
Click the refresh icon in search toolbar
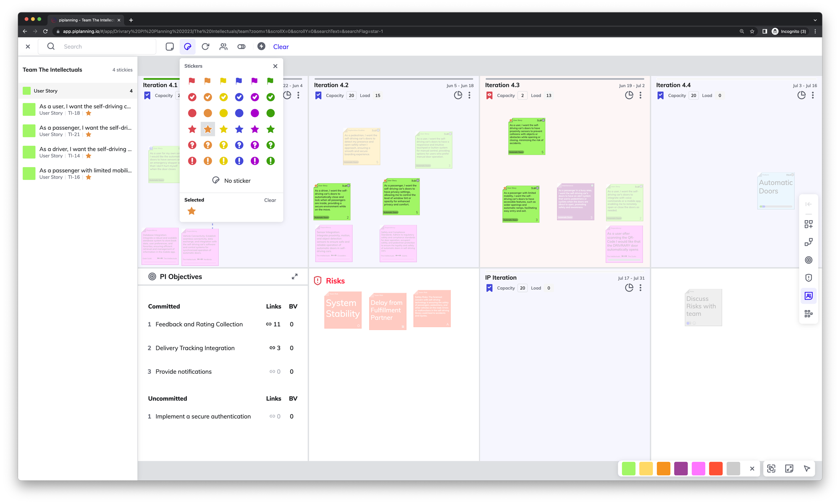[x=205, y=47]
